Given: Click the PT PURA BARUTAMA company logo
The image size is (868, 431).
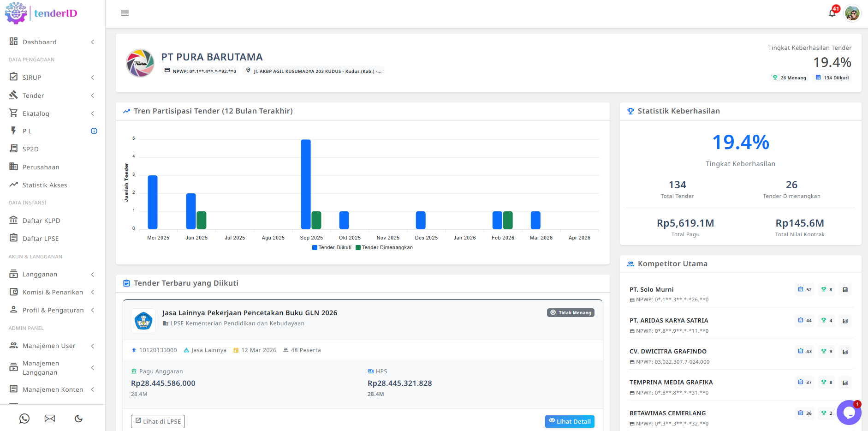Looking at the screenshot, I should tap(140, 63).
